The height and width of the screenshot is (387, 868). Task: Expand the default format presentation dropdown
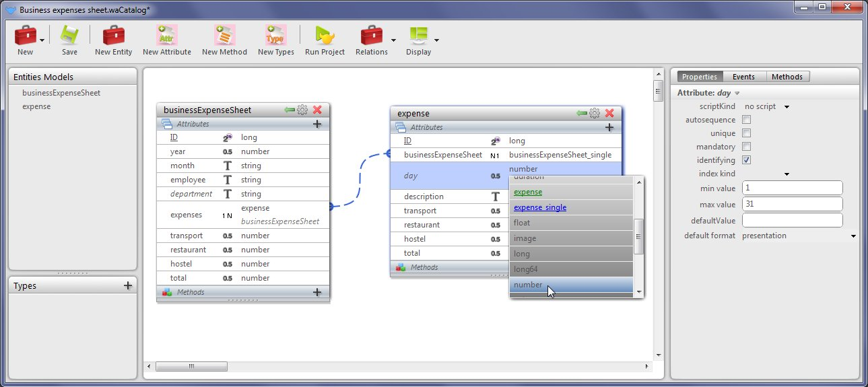tap(853, 236)
